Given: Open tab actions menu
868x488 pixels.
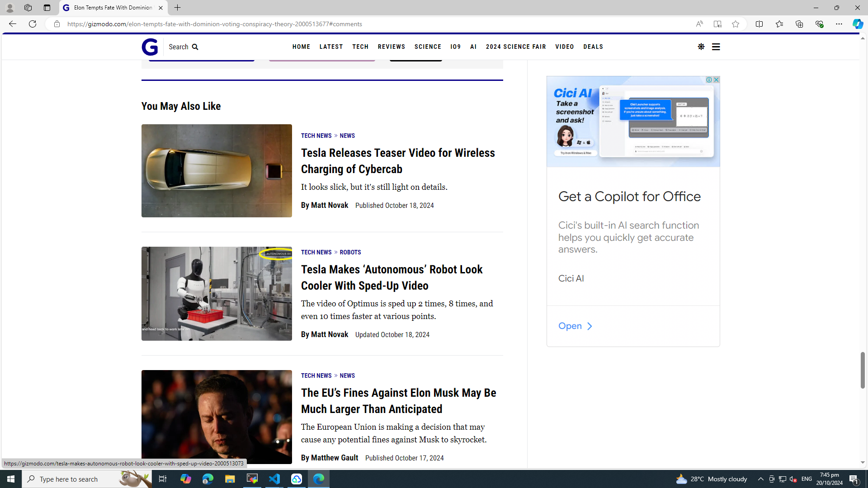Looking at the screenshot, I should (47, 8).
